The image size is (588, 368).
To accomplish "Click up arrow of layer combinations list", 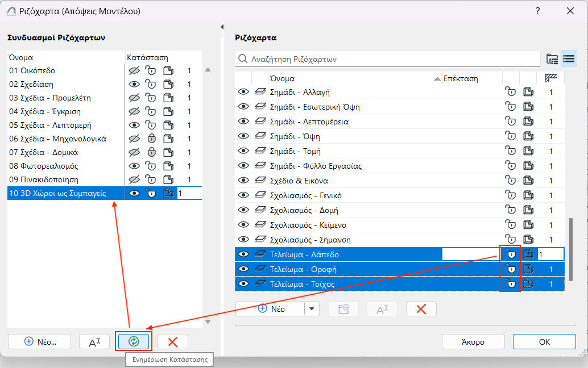I will [x=208, y=70].
